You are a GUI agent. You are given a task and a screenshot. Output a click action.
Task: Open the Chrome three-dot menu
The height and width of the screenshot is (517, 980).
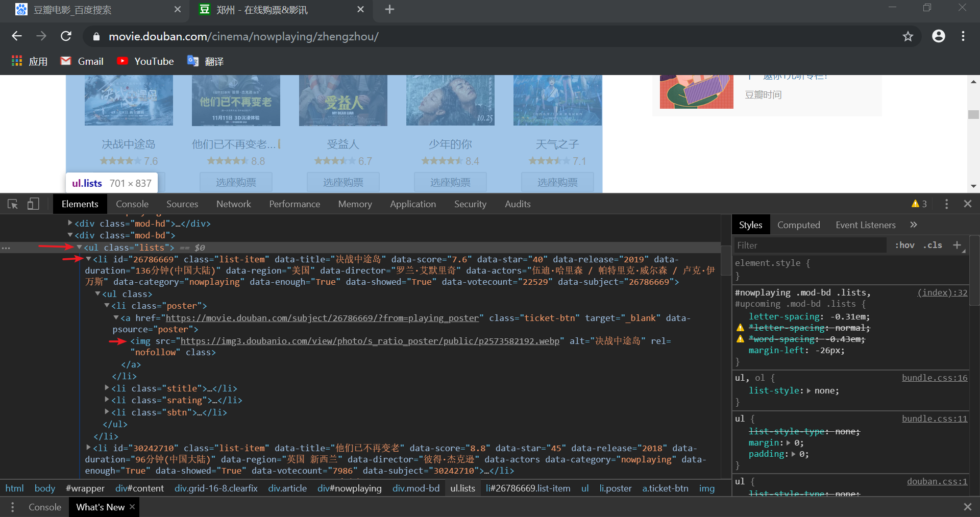(x=963, y=36)
